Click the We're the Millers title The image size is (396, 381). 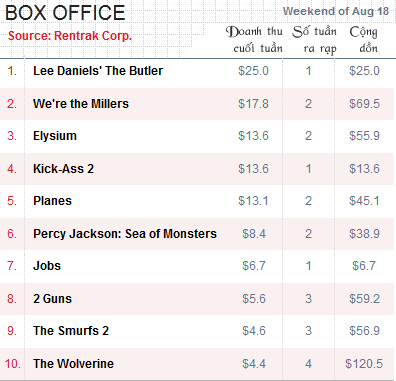(x=81, y=104)
